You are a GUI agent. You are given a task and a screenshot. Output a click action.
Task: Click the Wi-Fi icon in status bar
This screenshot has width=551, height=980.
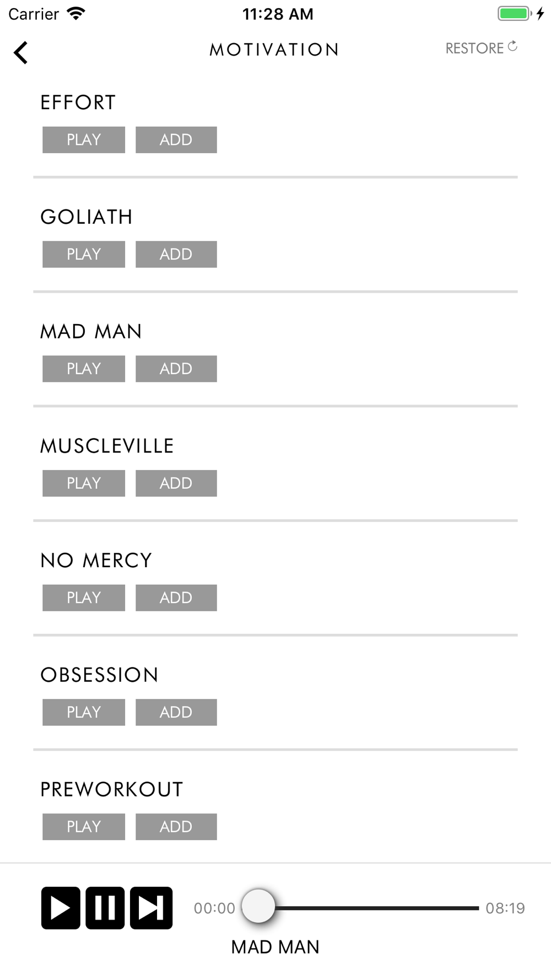coord(76,13)
